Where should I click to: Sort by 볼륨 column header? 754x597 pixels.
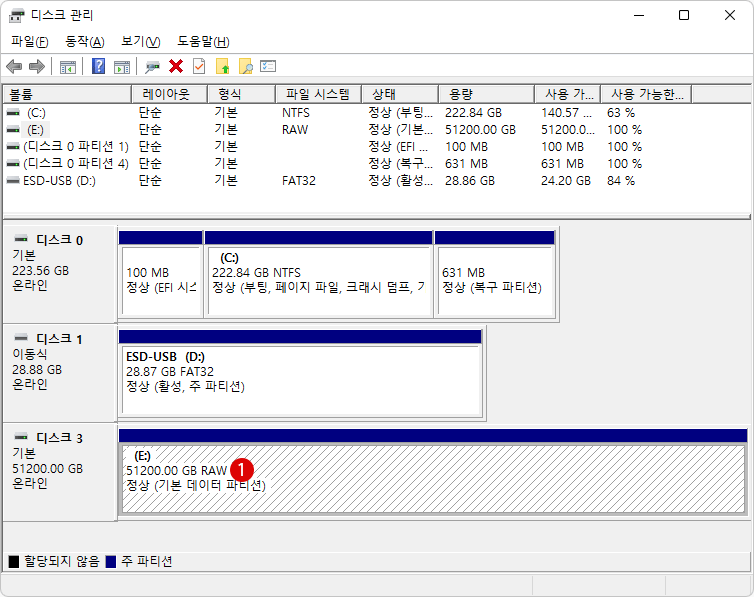(67, 94)
